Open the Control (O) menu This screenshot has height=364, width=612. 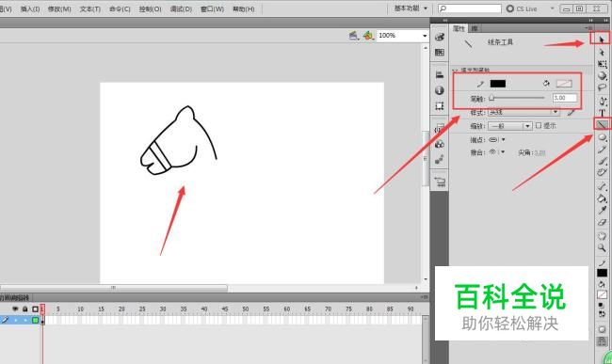(x=151, y=9)
